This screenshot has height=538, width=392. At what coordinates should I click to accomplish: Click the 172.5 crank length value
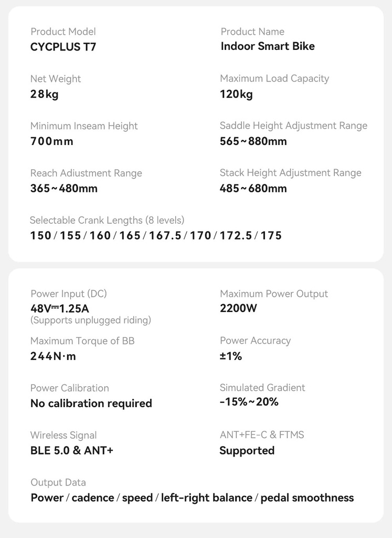(236, 236)
